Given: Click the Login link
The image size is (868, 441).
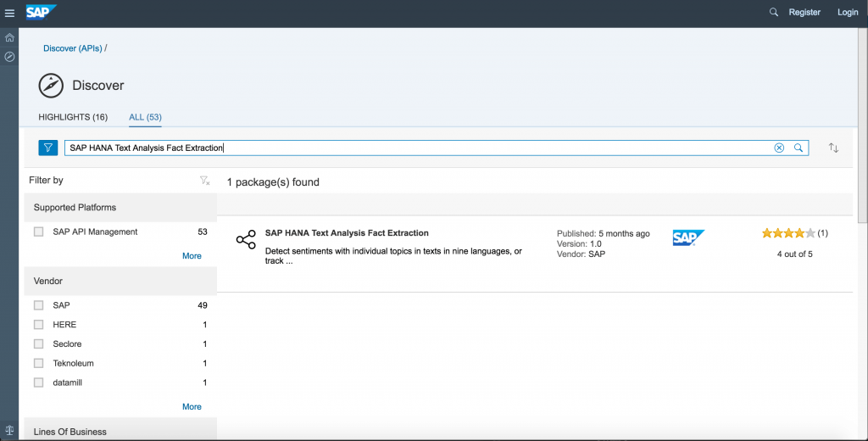Looking at the screenshot, I should click(848, 12).
